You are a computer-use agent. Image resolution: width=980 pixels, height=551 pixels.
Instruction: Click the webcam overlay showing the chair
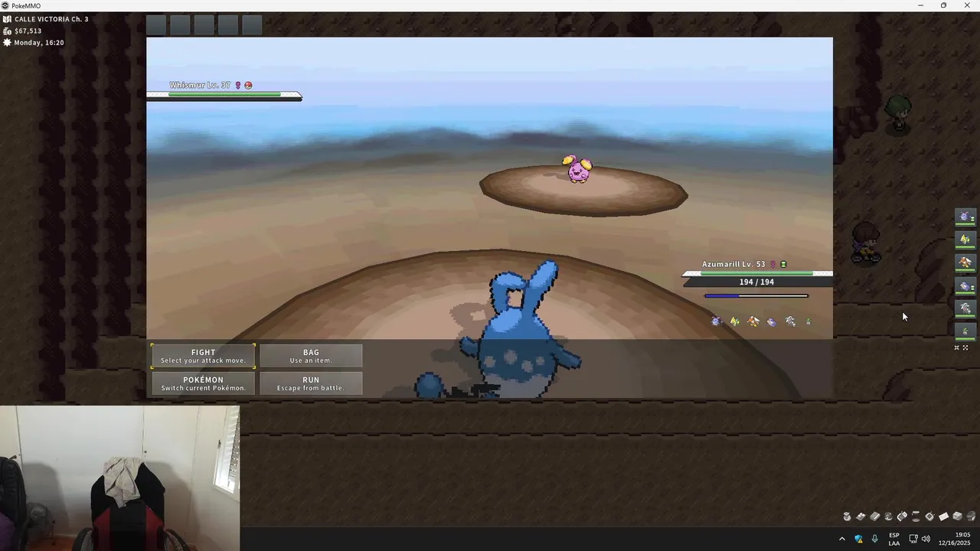click(x=119, y=478)
